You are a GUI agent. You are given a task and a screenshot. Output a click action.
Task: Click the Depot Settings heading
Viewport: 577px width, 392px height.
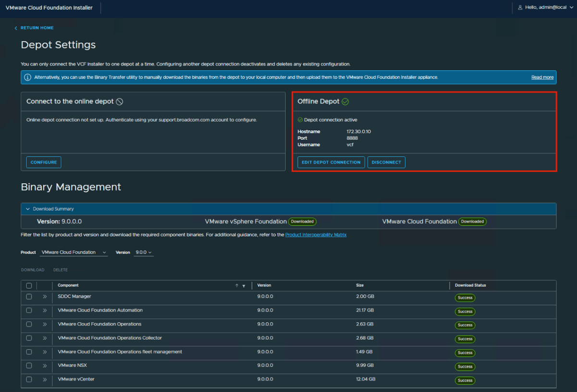pos(58,45)
